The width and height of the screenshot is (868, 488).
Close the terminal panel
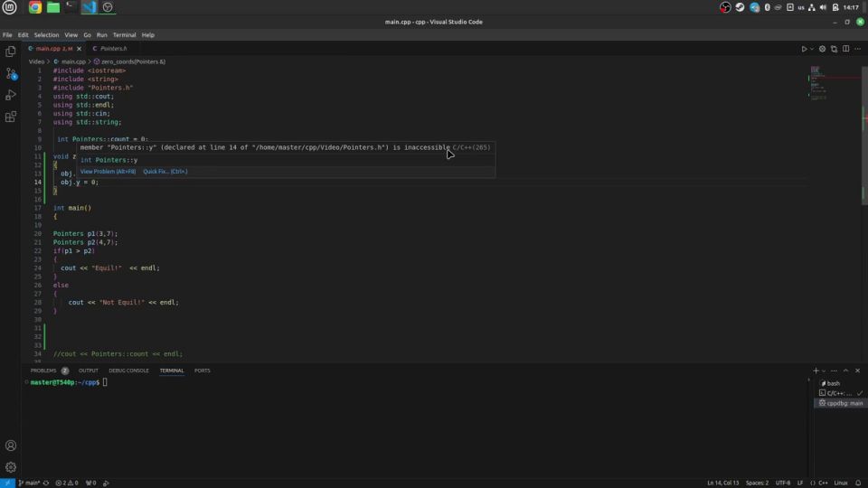click(x=857, y=371)
